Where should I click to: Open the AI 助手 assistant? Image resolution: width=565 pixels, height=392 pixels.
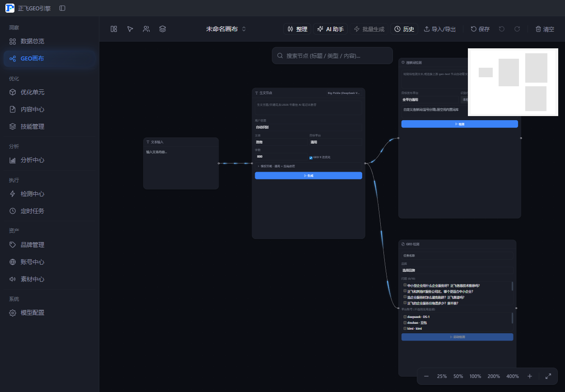click(330, 29)
